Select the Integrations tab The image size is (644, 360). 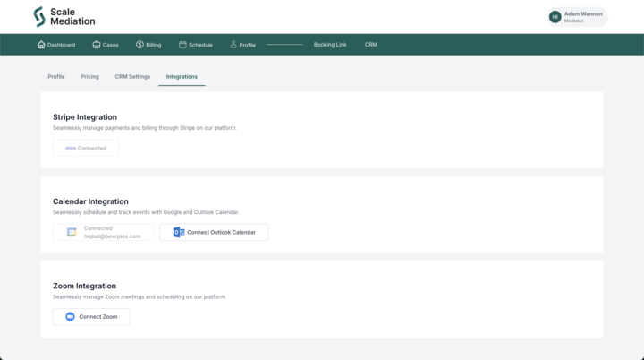(x=182, y=77)
